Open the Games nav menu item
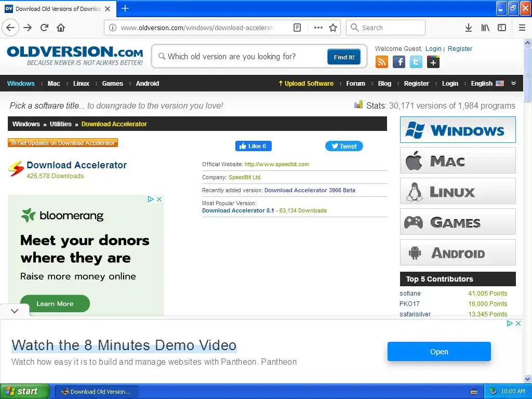532x399 pixels. 112,84
